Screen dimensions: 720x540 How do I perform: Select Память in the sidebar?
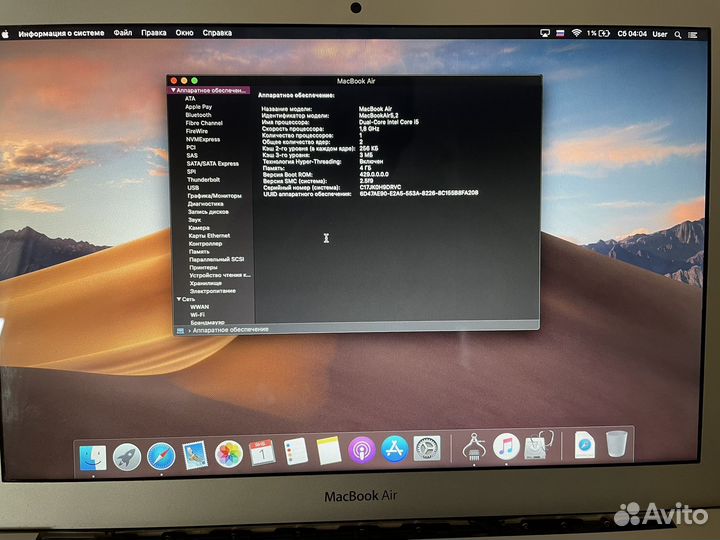(199, 251)
